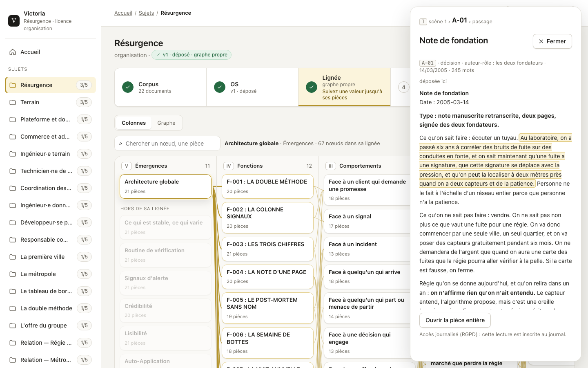Click the highlighted laboratory passage in the note
Screen dimensions: 588x368
[495, 161]
